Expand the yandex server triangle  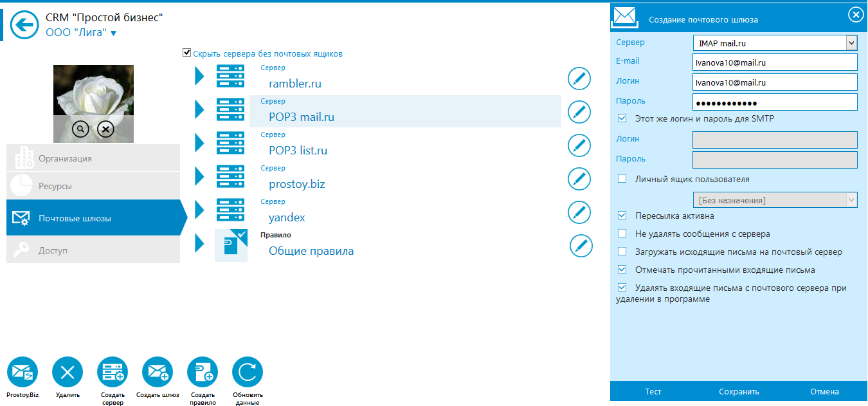pyautogui.click(x=199, y=210)
